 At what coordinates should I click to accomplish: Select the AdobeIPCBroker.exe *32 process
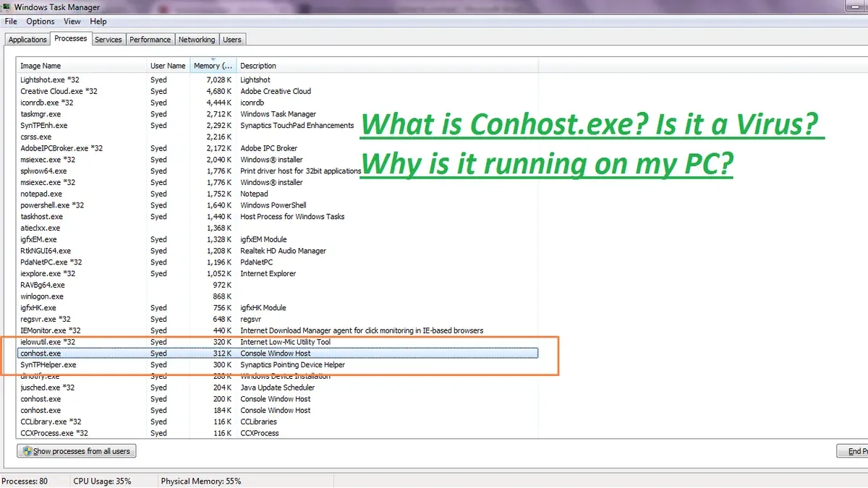[278, 148]
